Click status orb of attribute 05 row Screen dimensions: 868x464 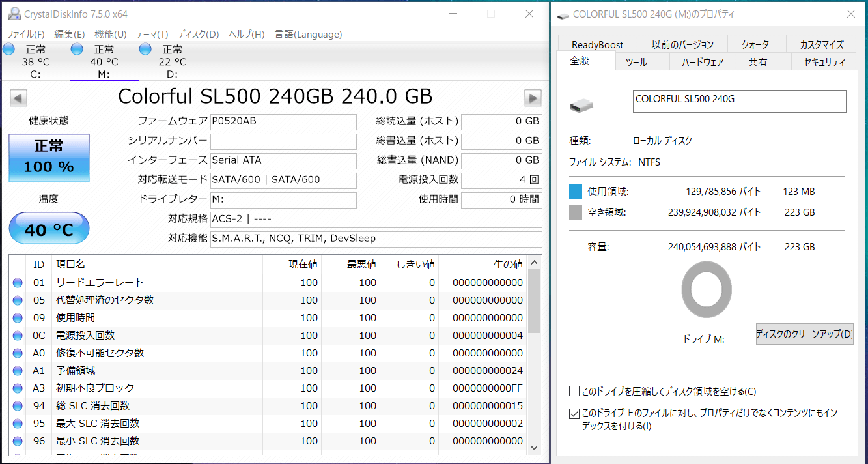(18, 300)
